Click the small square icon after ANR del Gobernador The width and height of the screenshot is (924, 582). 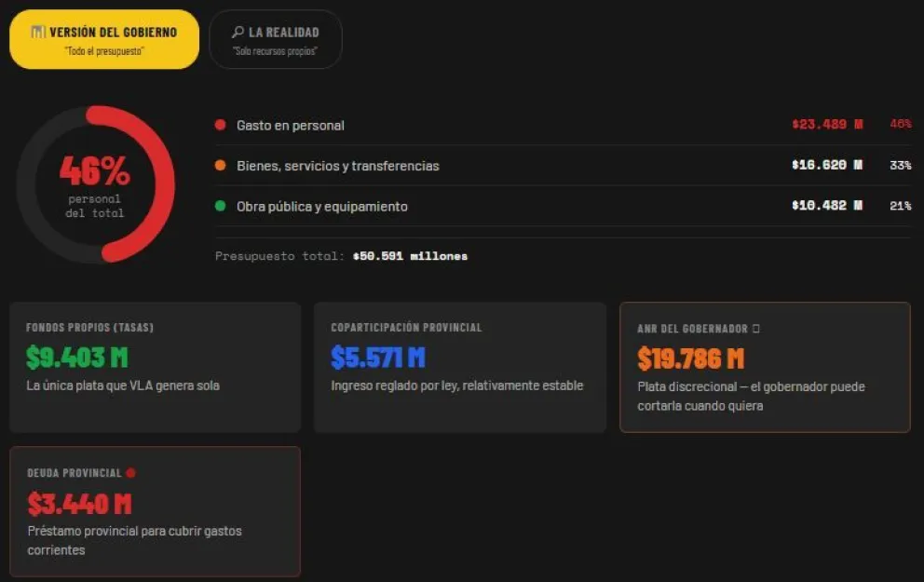(x=756, y=329)
